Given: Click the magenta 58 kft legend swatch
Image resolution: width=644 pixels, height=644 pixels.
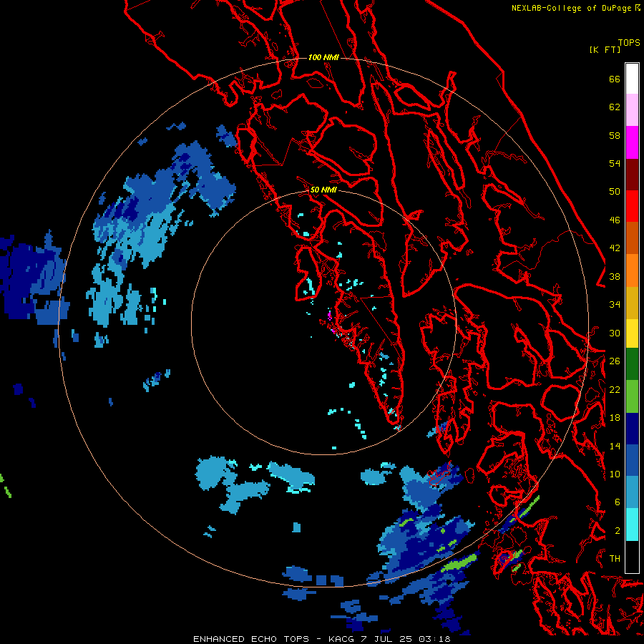Looking at the screenshot, I should [x=632, y=142].
